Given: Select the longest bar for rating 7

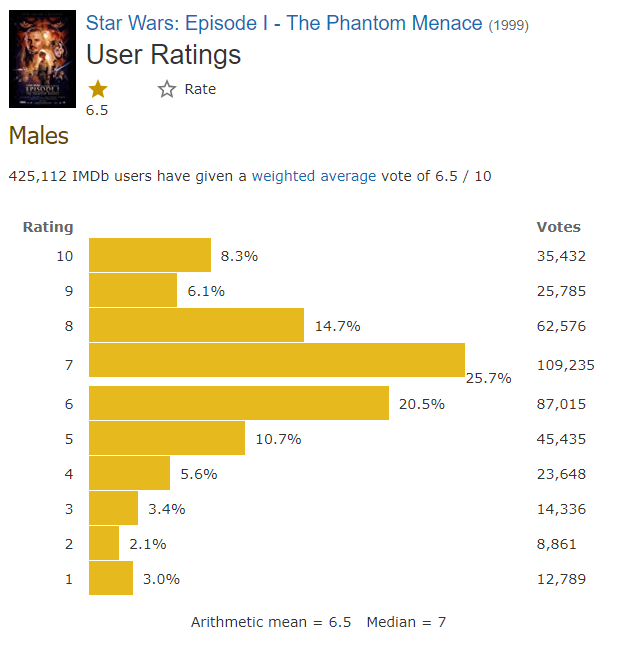Looking at the screenshot, I should [x=277, y=360].
